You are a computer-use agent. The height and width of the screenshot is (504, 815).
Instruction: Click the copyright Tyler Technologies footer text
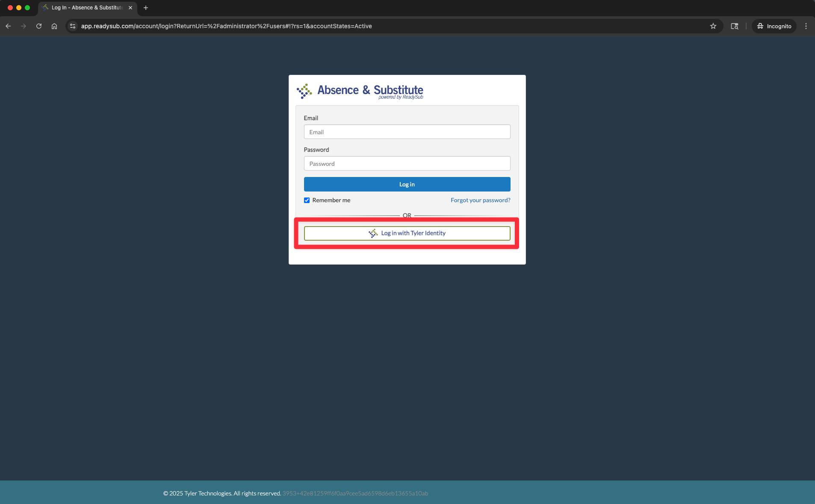222,493
